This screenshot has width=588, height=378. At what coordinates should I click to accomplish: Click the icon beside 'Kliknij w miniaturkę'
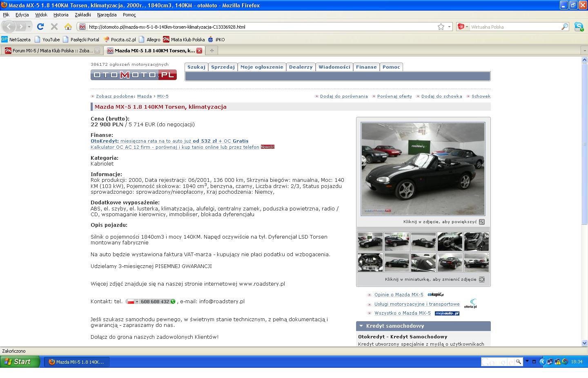pos(482,280)
